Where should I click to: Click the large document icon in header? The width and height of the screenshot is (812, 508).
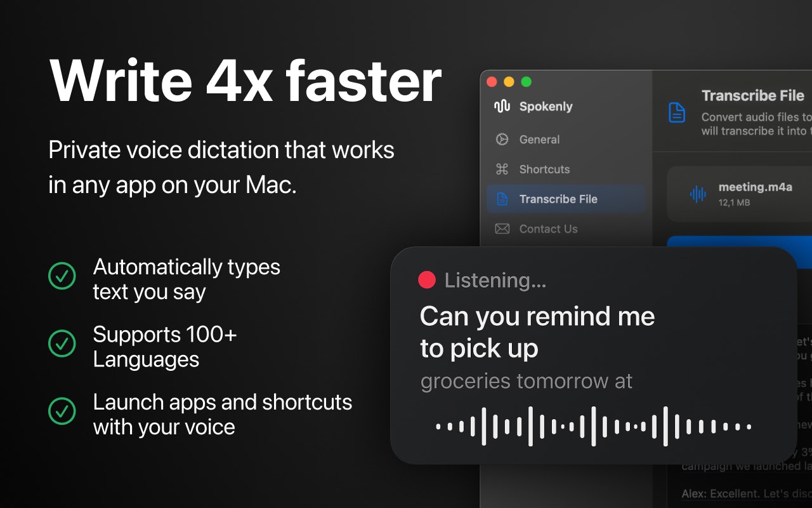[677, 114]
